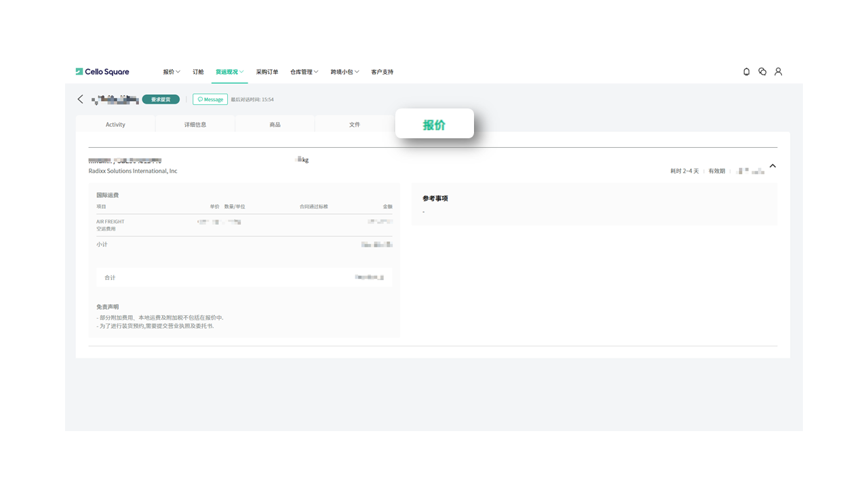
Task: Switch to the 详细信息 tab
Action: (195, 125)
